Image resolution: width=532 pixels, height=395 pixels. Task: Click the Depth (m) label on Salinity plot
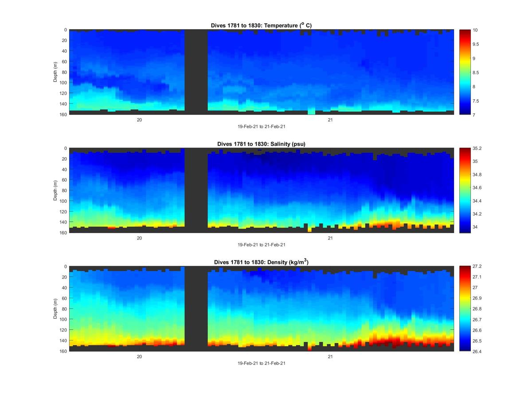click(x=55, y=190)
